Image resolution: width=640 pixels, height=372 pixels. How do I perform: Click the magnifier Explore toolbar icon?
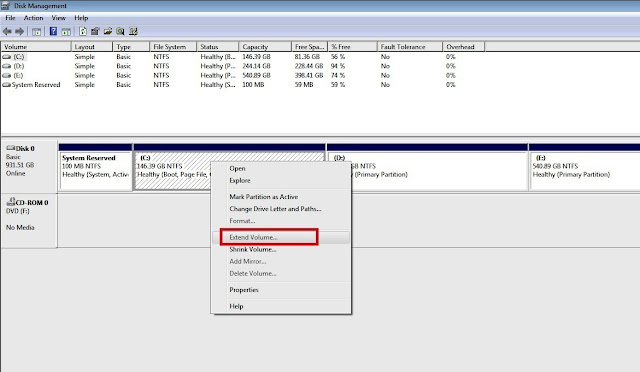click(x=120, y=31)
